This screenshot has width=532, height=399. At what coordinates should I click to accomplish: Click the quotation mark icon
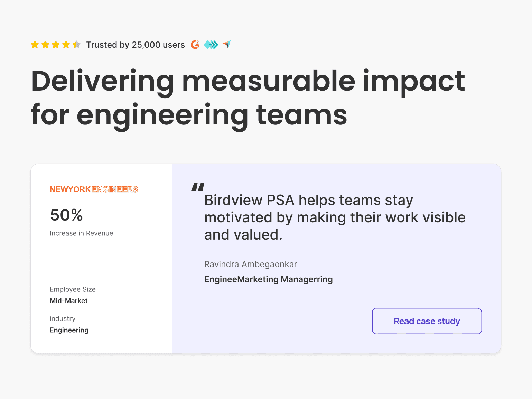tap(198, 187)
